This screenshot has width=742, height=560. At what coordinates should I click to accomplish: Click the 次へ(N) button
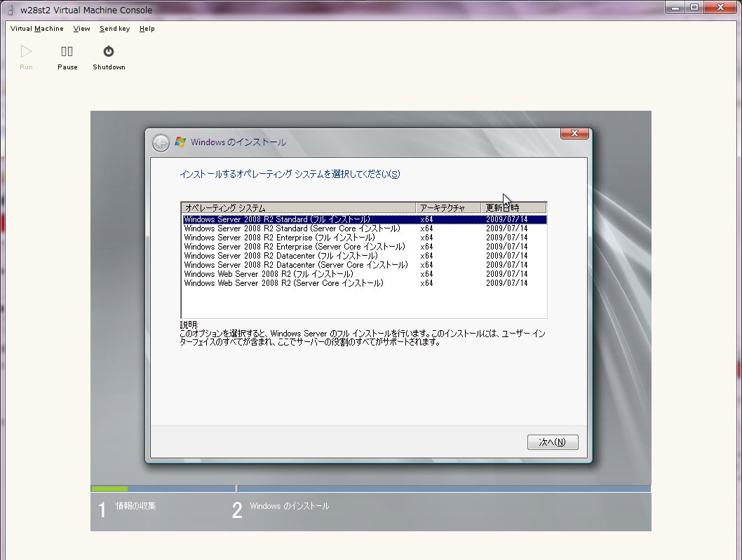coord(553,442)
